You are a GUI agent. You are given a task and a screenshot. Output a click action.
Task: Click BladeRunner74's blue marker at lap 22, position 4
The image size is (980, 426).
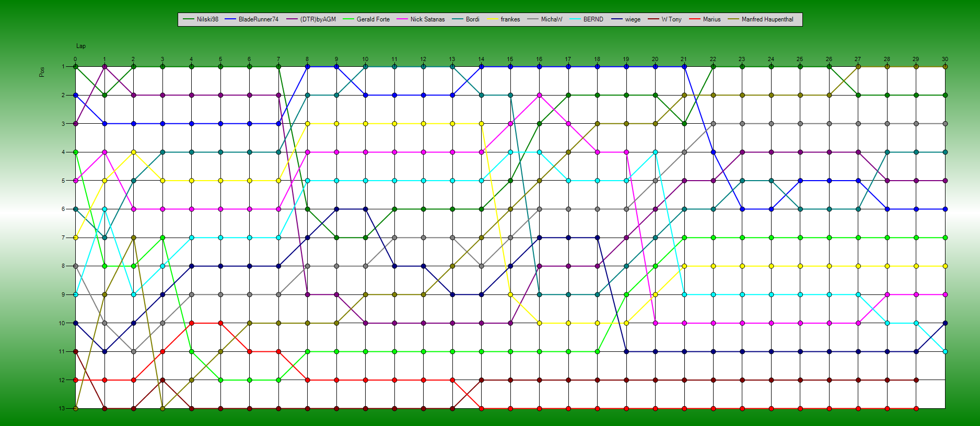[x=713, y=152]
